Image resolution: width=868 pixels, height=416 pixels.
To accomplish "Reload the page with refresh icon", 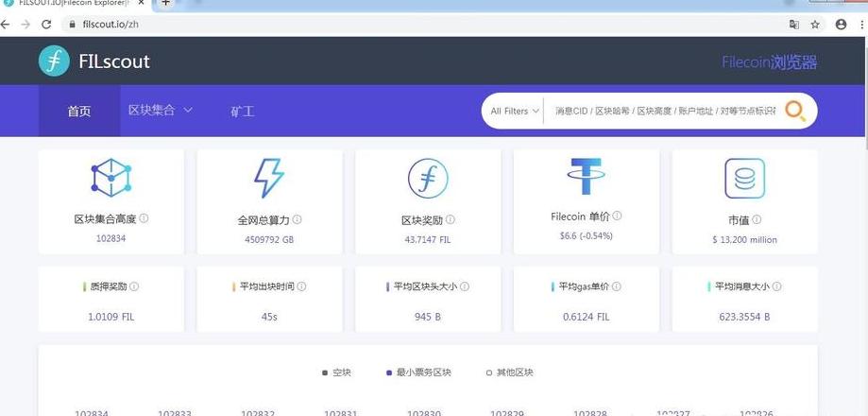I will click(46, 25).
